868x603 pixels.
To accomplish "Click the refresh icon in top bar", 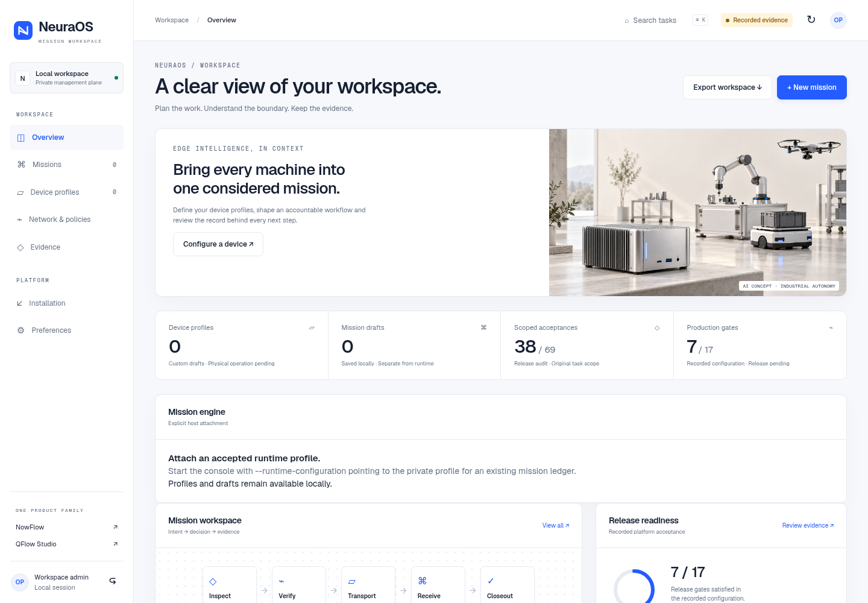I will coord(811,20).
